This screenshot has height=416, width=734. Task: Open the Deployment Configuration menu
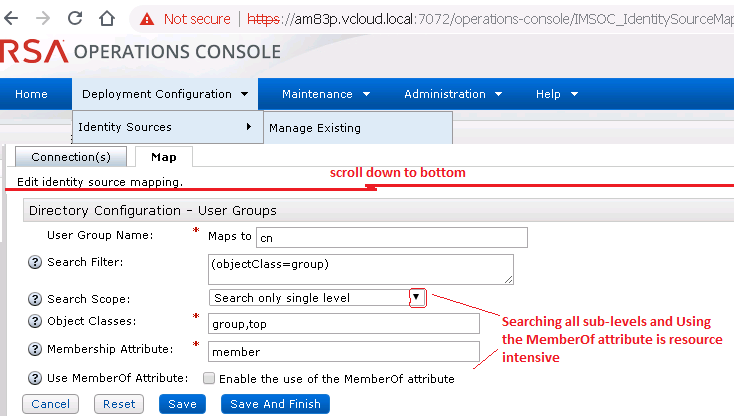click(x=165, y=94)
